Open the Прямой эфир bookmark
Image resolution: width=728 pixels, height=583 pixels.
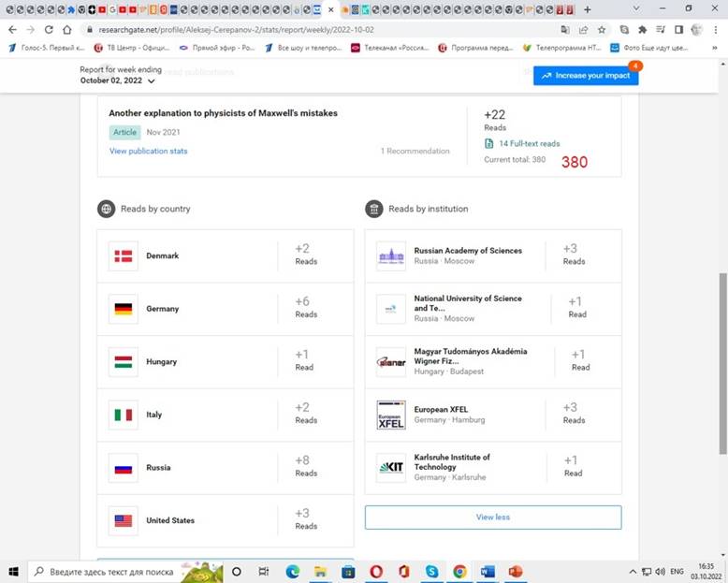(217, 48)
